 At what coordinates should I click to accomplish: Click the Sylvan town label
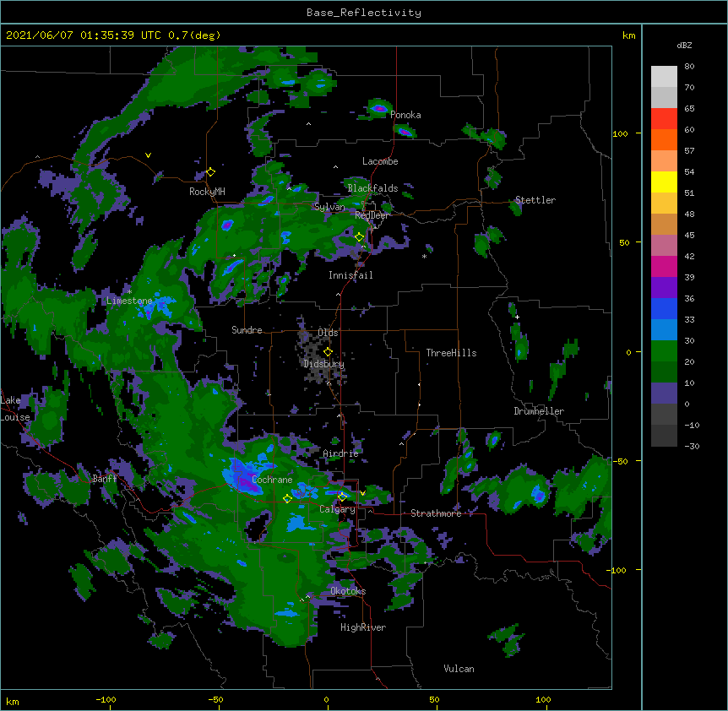pyautogui.click(x=329, y=207)
